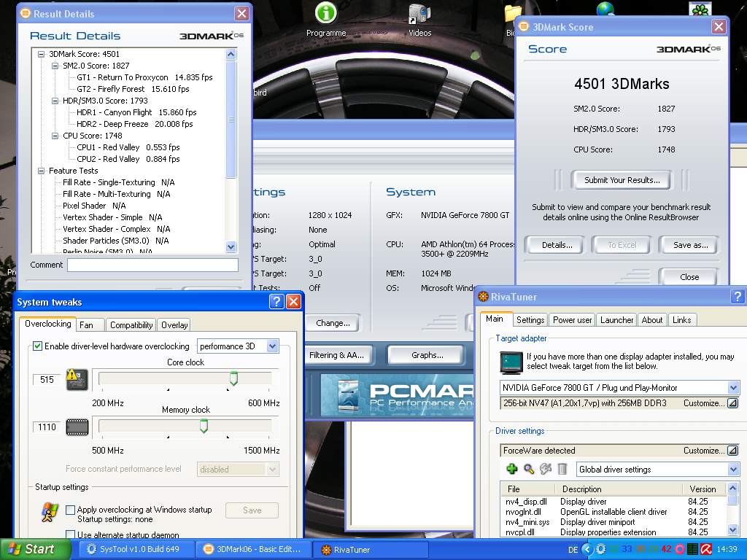Click the driver file list scroll down arrow

[732, 529]
